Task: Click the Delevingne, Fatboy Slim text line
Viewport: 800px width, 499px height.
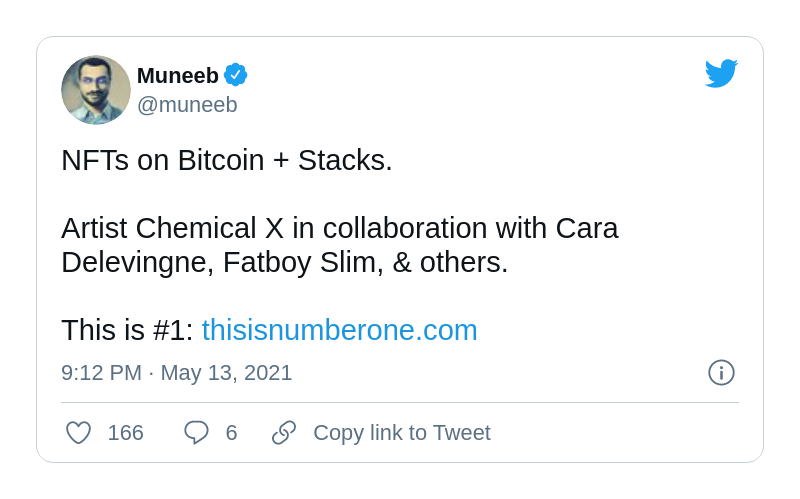Action: [285, 262]
